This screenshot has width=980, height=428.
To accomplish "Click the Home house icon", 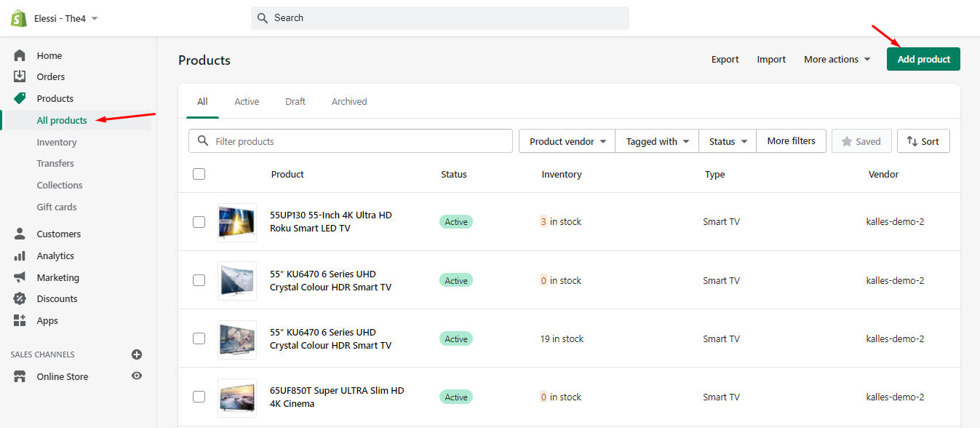I will click(x=20, y=55).
